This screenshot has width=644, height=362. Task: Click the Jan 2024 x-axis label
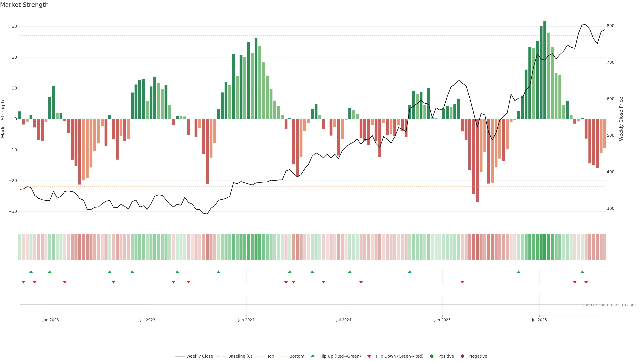point(246,320)
